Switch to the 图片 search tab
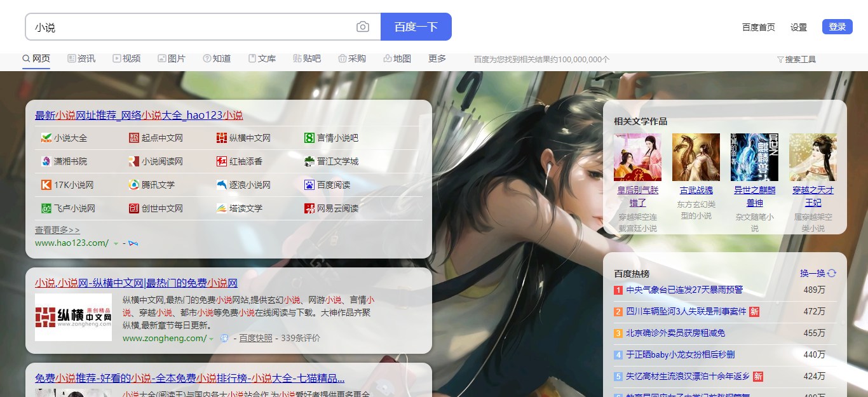The width and height of the screenshot is (868, 397). click(172, 58)
